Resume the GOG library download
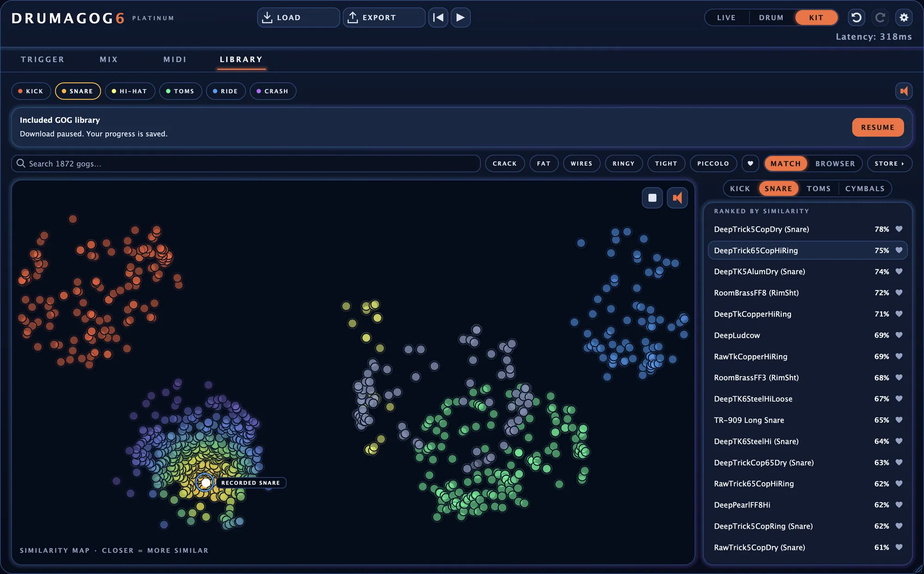924x574 pixels. pyautogui.click(x=878, y=127)
